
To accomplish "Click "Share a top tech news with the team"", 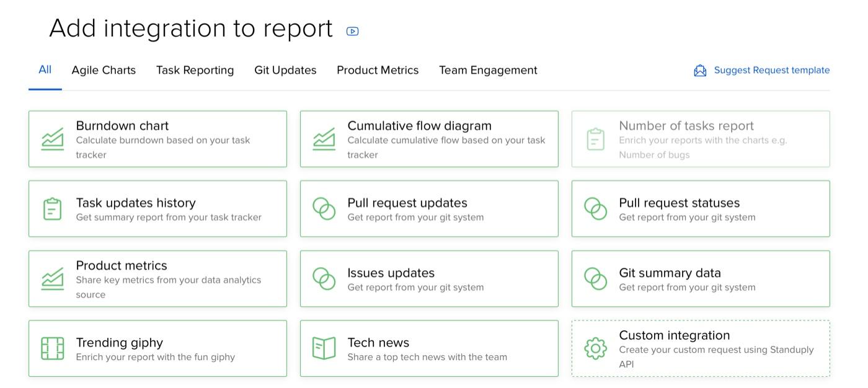I will 427,357.
